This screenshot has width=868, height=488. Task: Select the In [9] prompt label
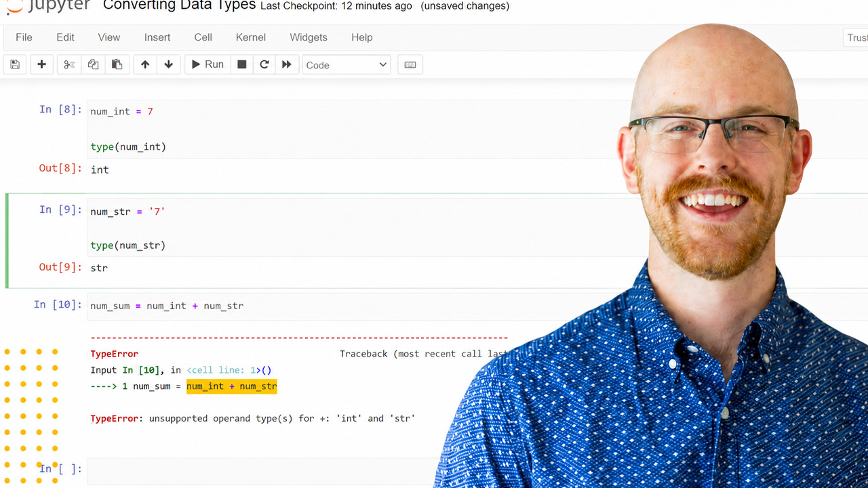(60, 210)
